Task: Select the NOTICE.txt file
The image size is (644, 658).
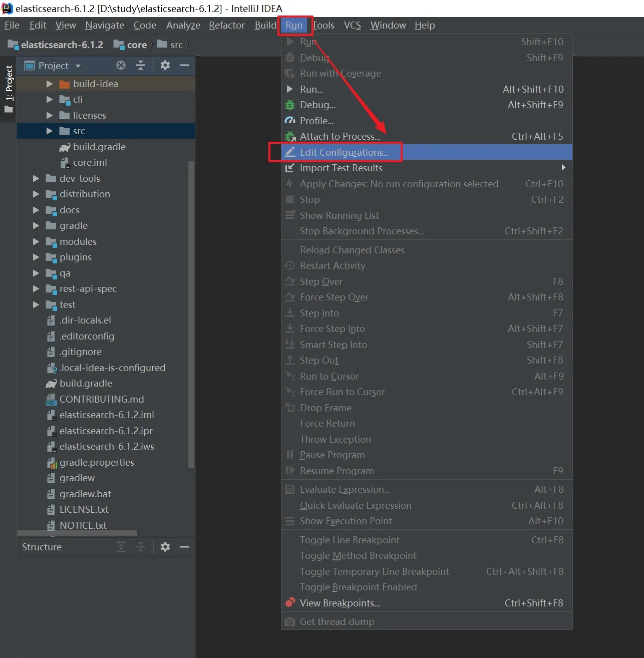Action: (83, 525)
